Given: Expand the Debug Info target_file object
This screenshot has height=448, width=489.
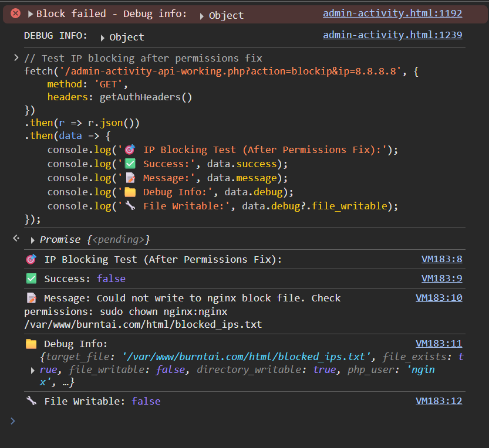Looking at the screenshot, I should pyautogui.click(x=32, y=371).
